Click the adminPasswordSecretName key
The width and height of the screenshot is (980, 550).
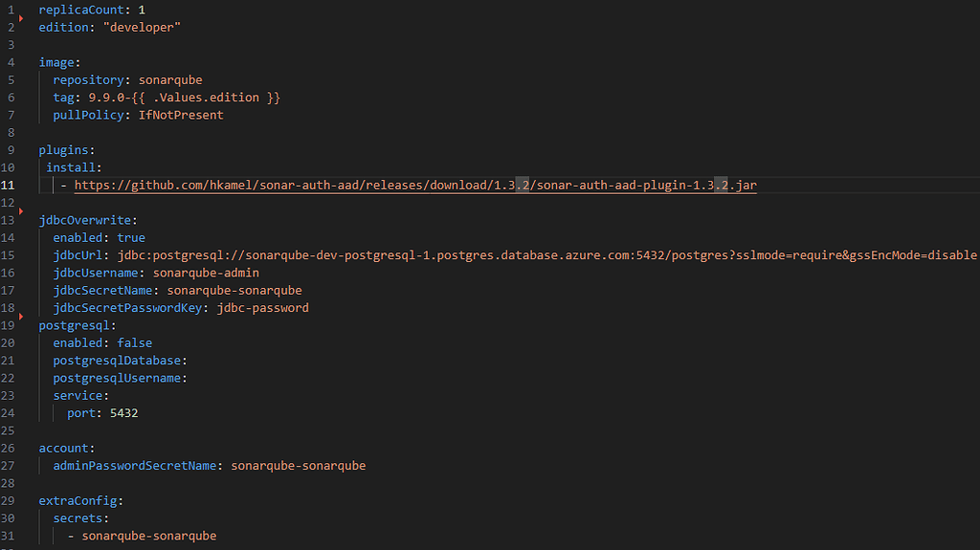click(x=134, y=466)
